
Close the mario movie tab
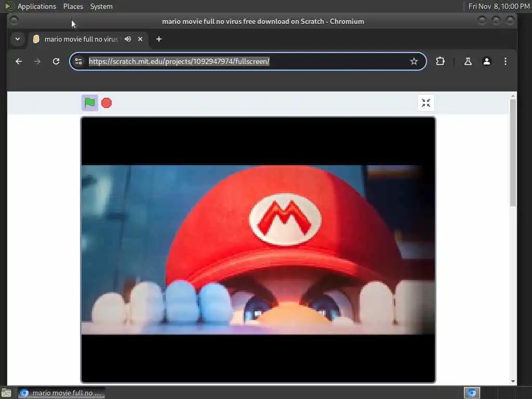[x=140, y=39]
